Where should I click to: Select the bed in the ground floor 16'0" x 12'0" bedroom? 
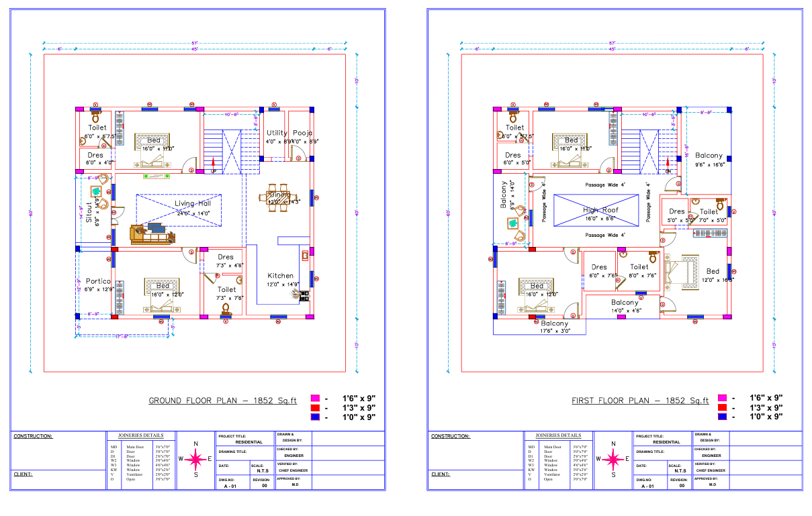click(163, 295)
